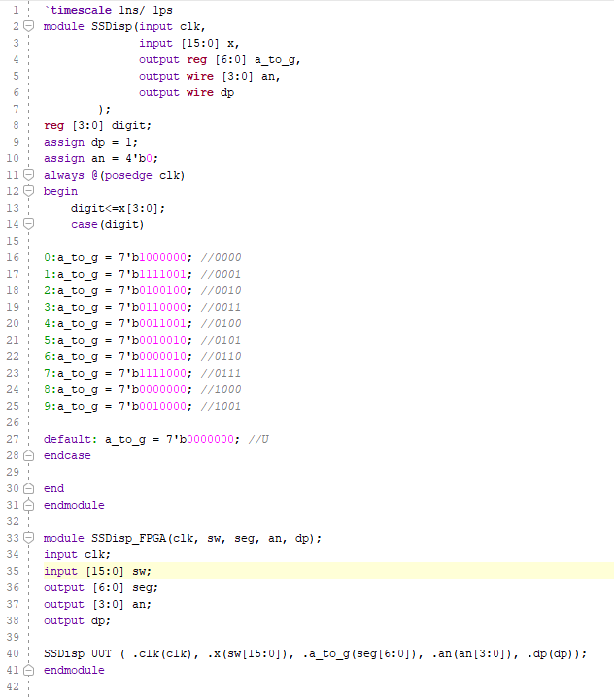This screenshot has height=700, width=614.
Task: Click the `timescale 1ns/ 1ps directive
Action: pyautogui.click(x=109, y=10)
